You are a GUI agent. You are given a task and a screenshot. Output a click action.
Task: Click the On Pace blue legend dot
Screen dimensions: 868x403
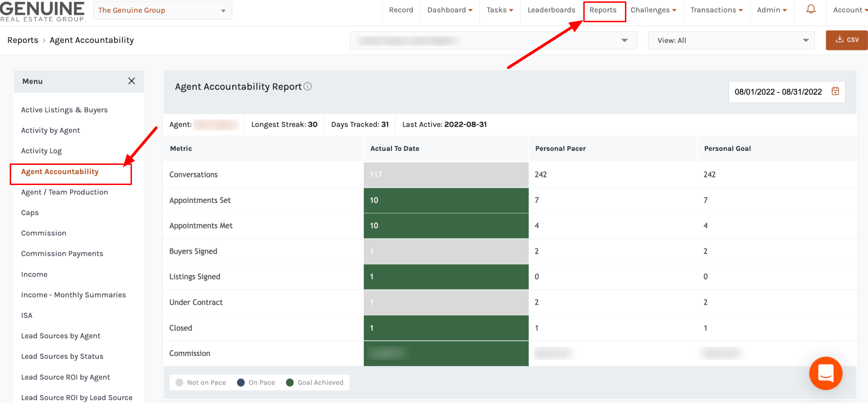241,383
